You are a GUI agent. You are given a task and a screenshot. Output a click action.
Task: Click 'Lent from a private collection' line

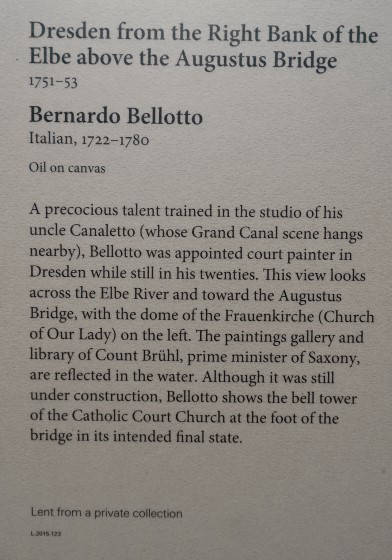coord(107,513)
